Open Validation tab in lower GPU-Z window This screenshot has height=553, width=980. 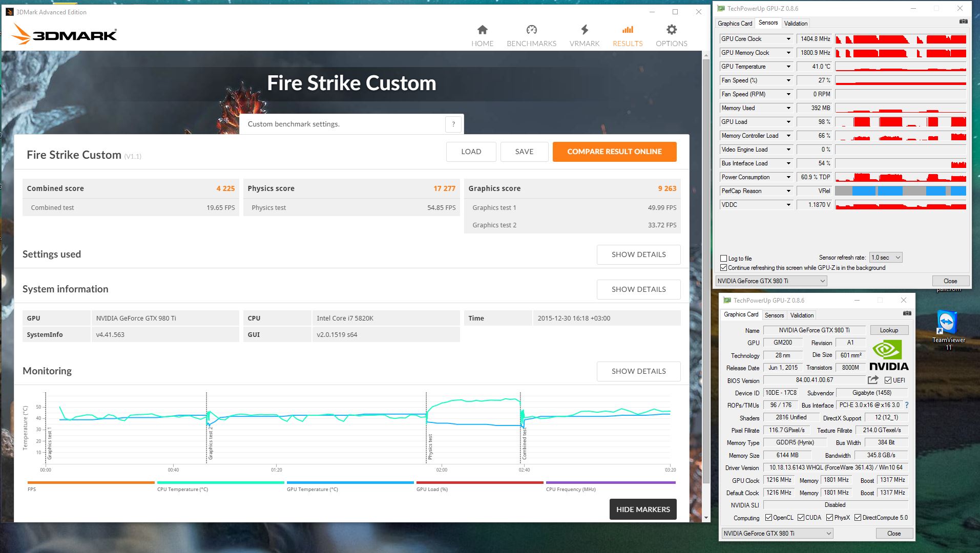(x=802, y=315)
